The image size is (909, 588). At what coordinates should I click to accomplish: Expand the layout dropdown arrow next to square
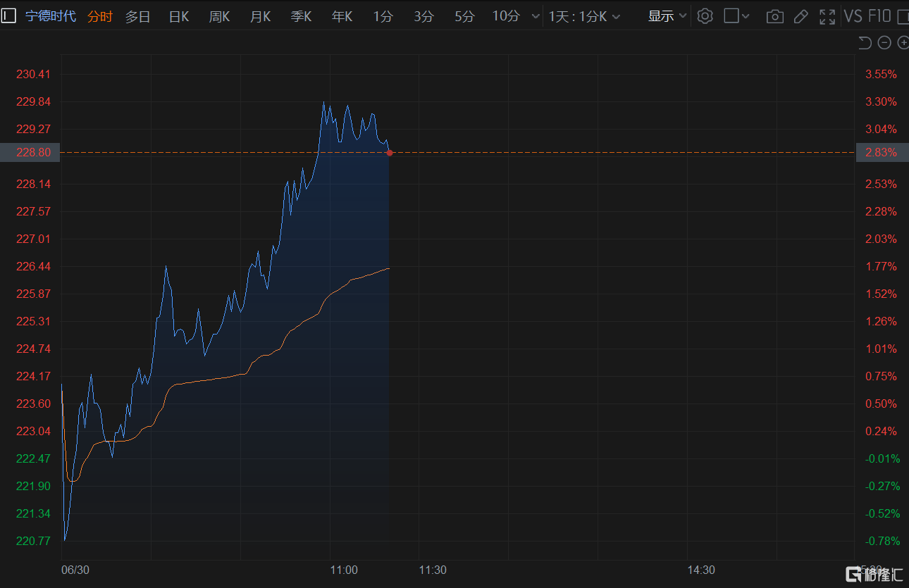tap(746, 17)
